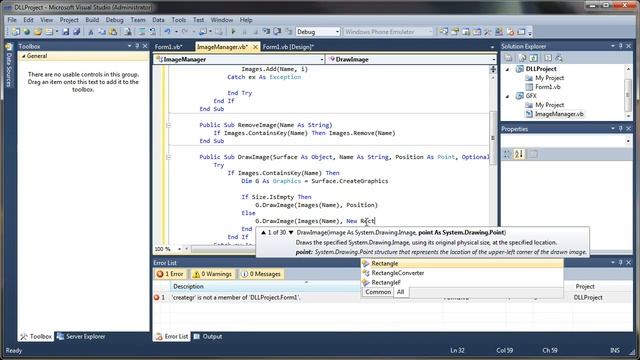
Task: Start debugging with the green play icon
Action: [233, 32]
